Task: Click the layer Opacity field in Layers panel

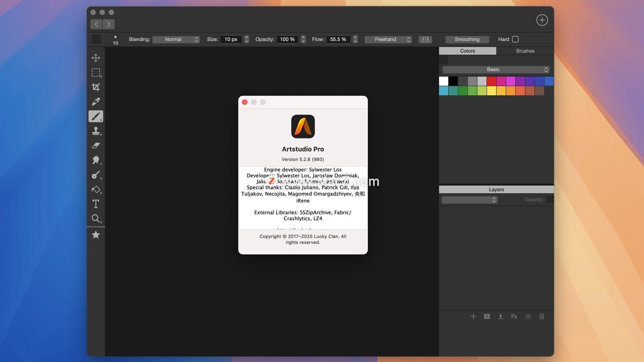Action: (x=550, y=200)
